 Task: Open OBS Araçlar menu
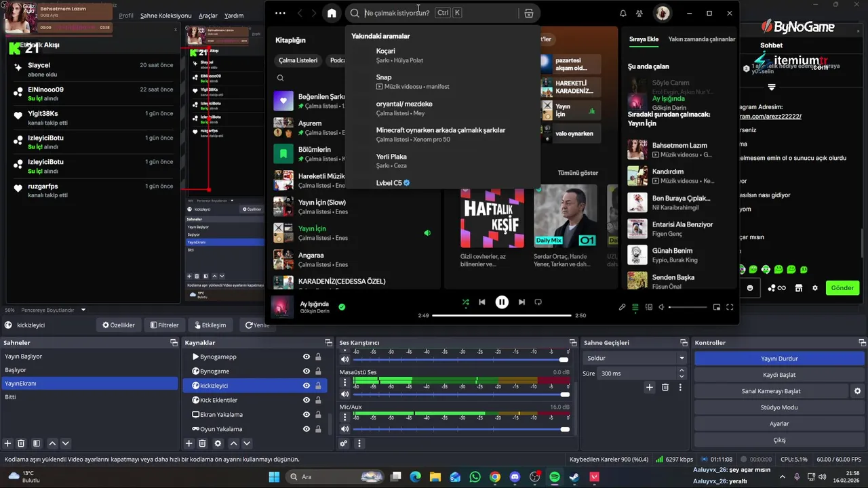208,16
